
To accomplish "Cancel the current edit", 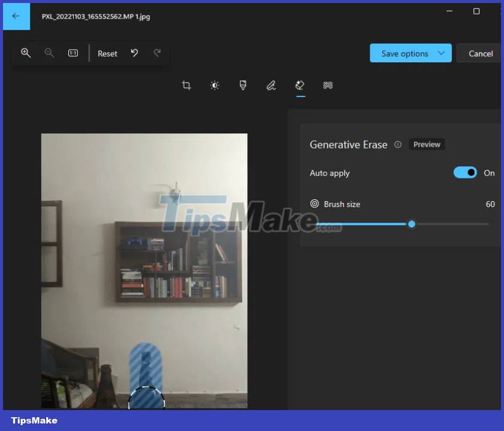I will coord(480,53).
